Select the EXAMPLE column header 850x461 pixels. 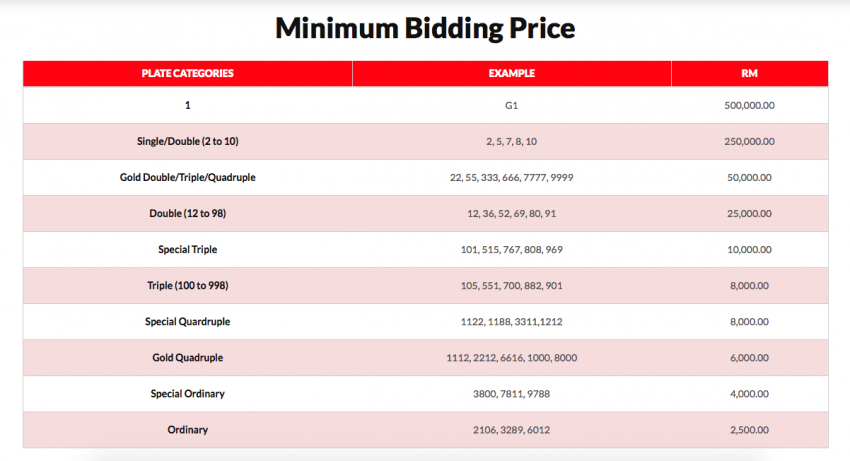(x=511, y=73)
